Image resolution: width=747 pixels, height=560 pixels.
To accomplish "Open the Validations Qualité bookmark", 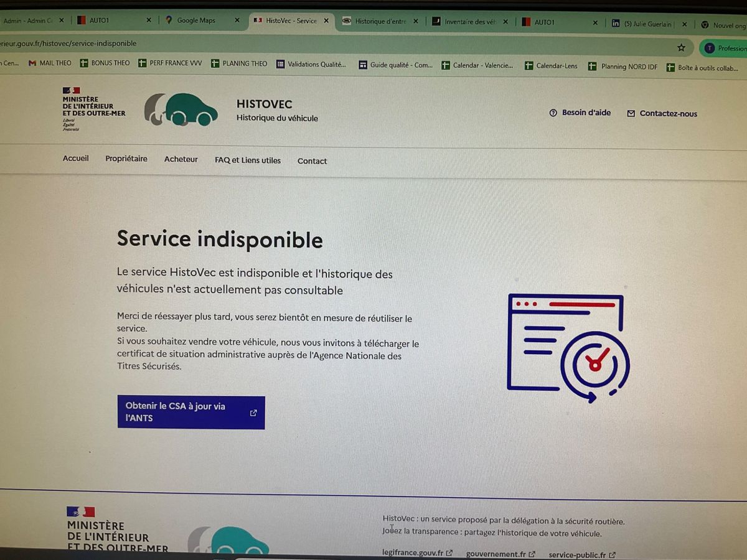I will (x=311, y=64).
